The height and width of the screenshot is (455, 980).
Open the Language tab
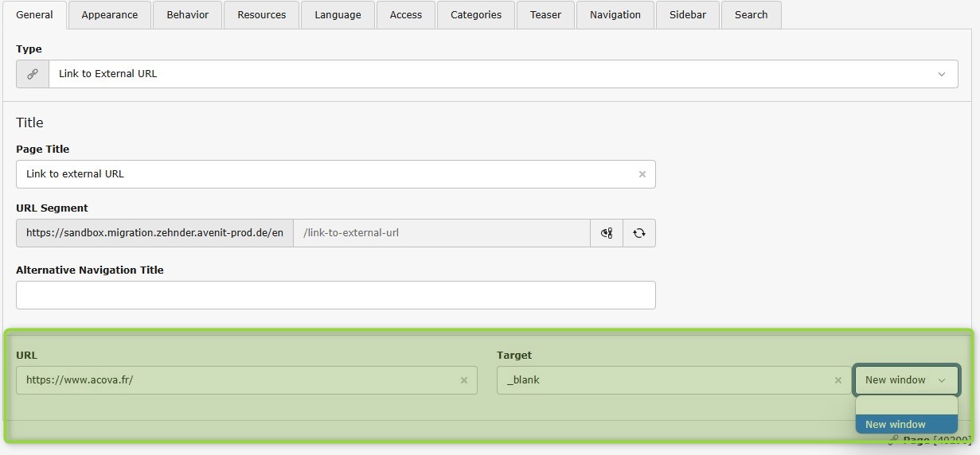338,14
